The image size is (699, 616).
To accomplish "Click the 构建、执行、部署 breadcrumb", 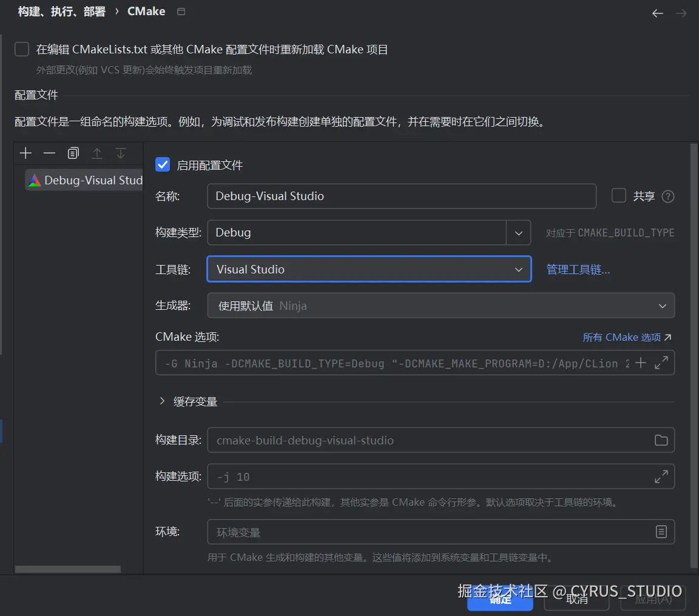I will [x=61, y=12].
